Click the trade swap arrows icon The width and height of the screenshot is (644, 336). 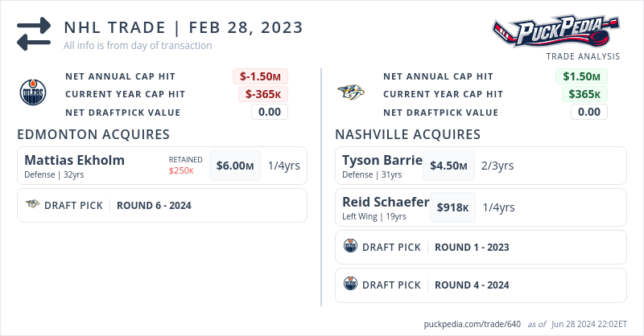(34, 35)
